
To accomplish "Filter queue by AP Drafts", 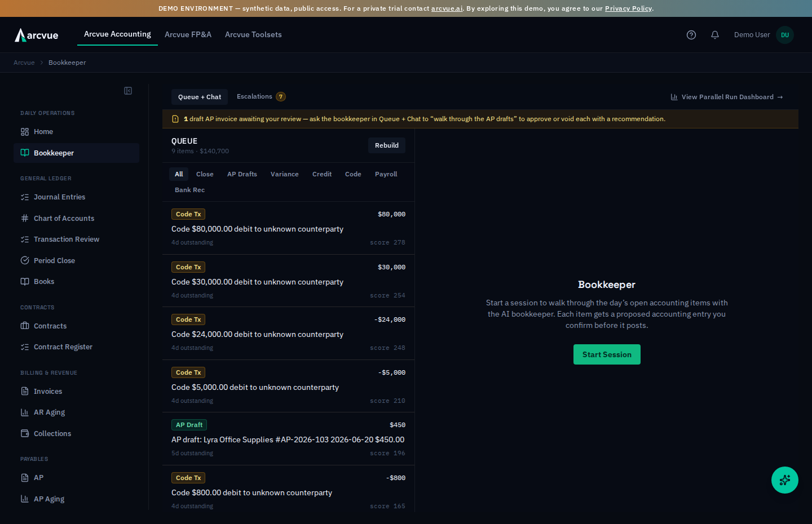I will (242, 174).
